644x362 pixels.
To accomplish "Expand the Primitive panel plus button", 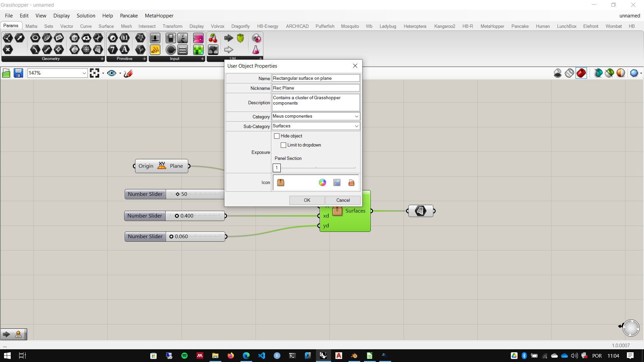I will 145,59.
